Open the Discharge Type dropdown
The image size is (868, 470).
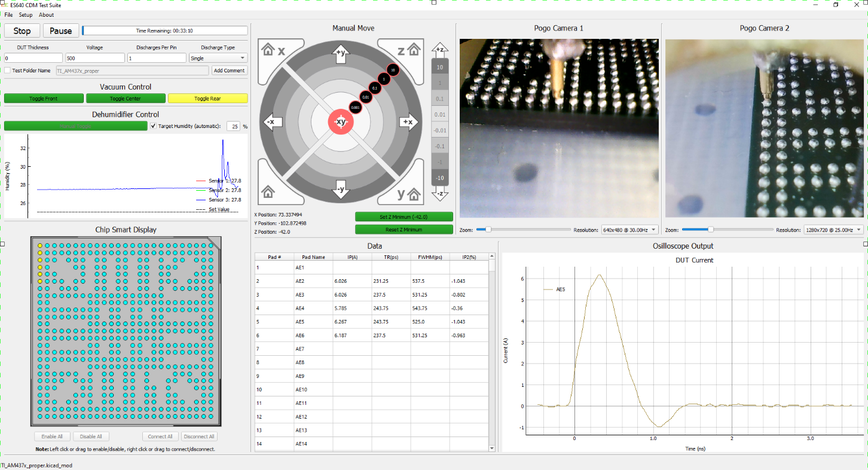[x=218, y=58]
